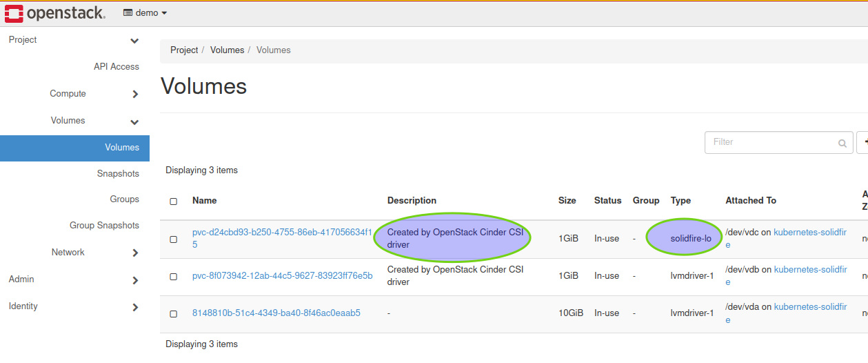
Task: Open the demo project dropdown
Action: pyautogui.click(x=145, y=13)
